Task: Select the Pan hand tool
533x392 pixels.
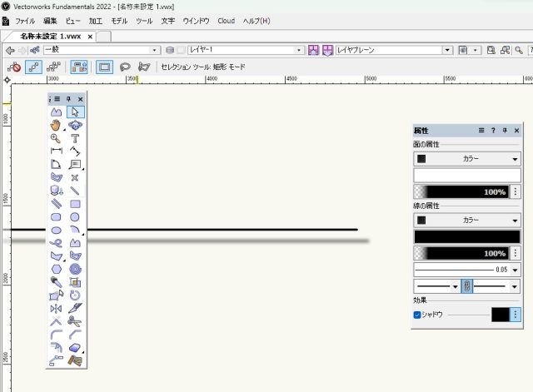Action: (x=57, y=125)
